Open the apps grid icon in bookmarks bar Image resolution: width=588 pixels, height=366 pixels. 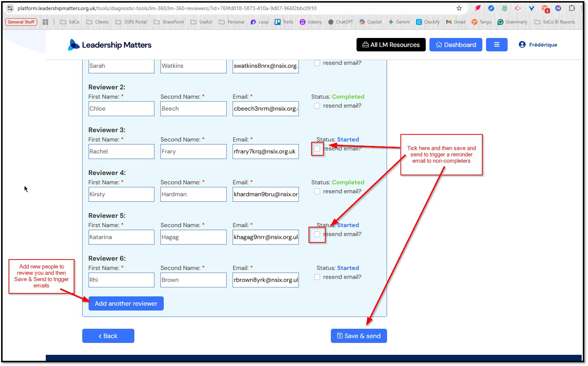(x=45, y=22)
